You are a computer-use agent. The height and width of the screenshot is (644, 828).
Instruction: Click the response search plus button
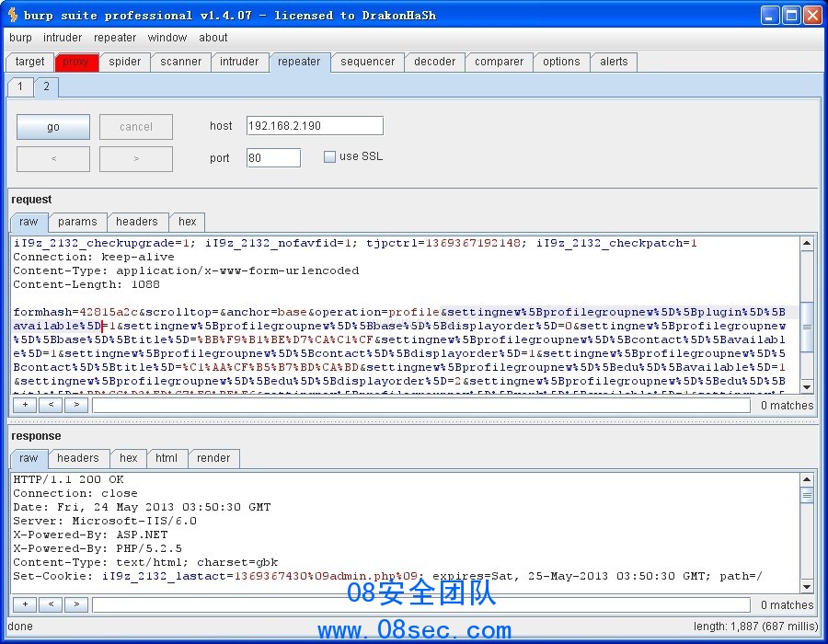tap(25, 604)
